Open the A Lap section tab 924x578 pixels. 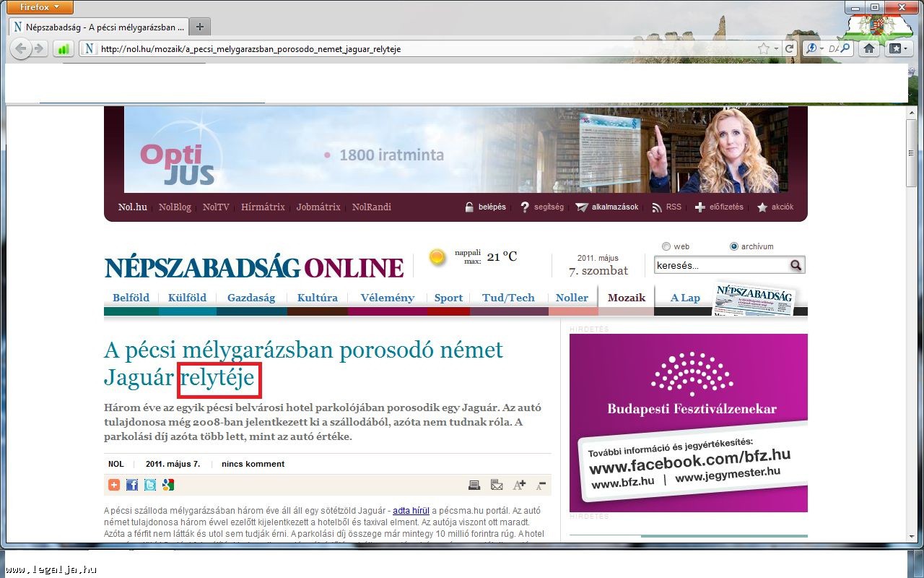tap(685, 298)
